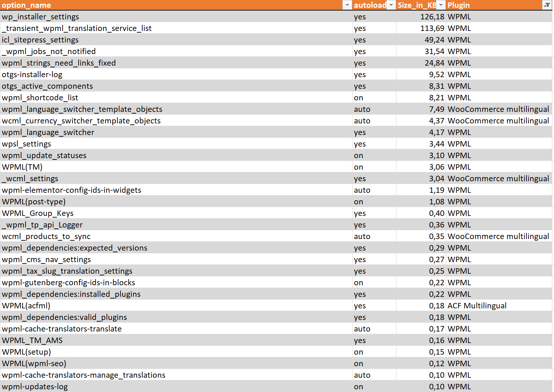
Task: Click the size value 0,17
Action: [421, 329]
